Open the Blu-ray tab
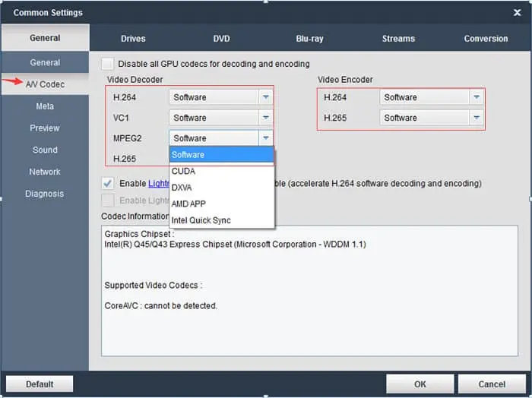This screenshot has width=532, height=398. 309,39
